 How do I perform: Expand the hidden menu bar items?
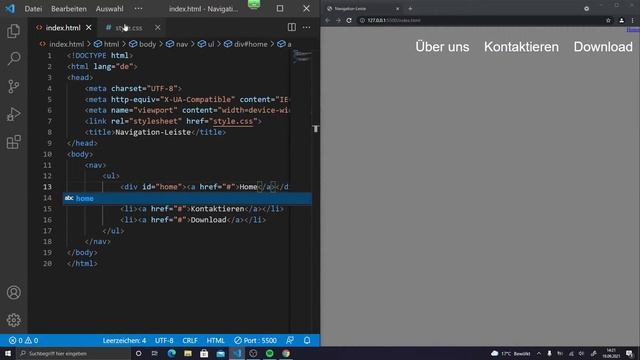[138, 9]
